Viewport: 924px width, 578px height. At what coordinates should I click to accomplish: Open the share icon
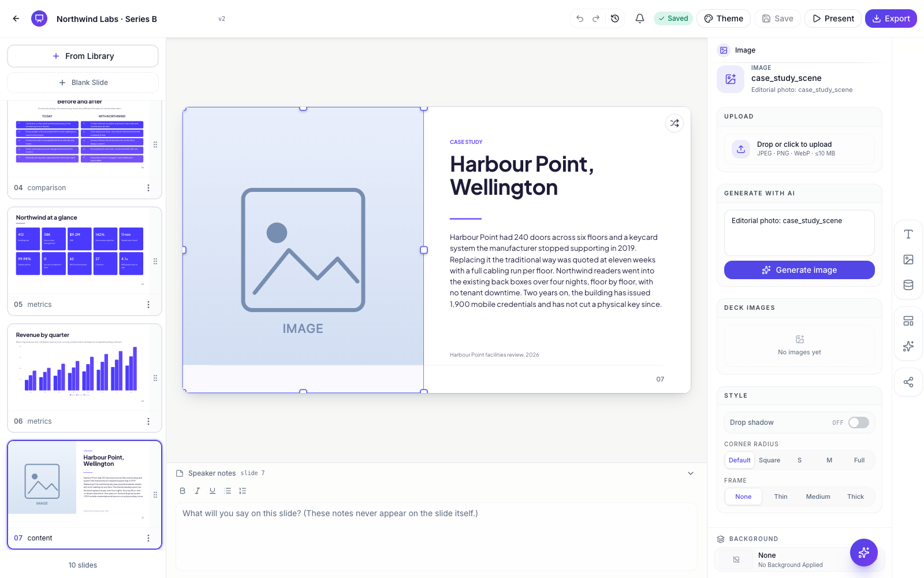(x=908, y=382)
